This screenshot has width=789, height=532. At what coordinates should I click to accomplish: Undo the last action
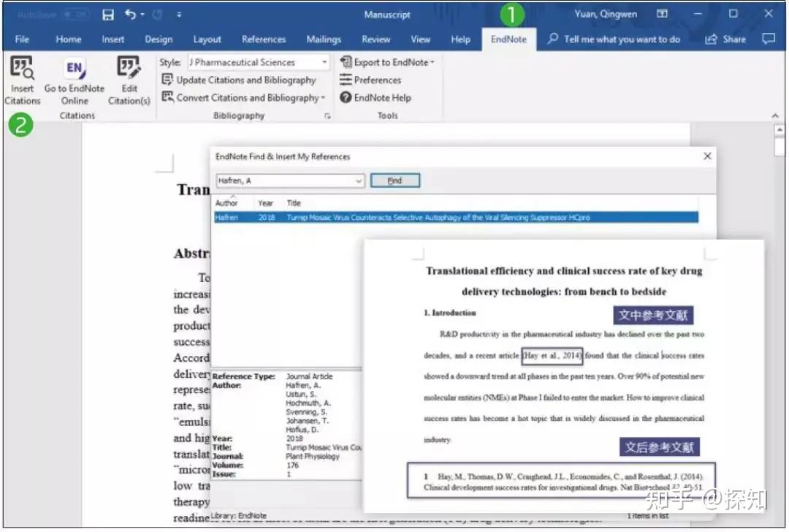(x=128, y=14)
